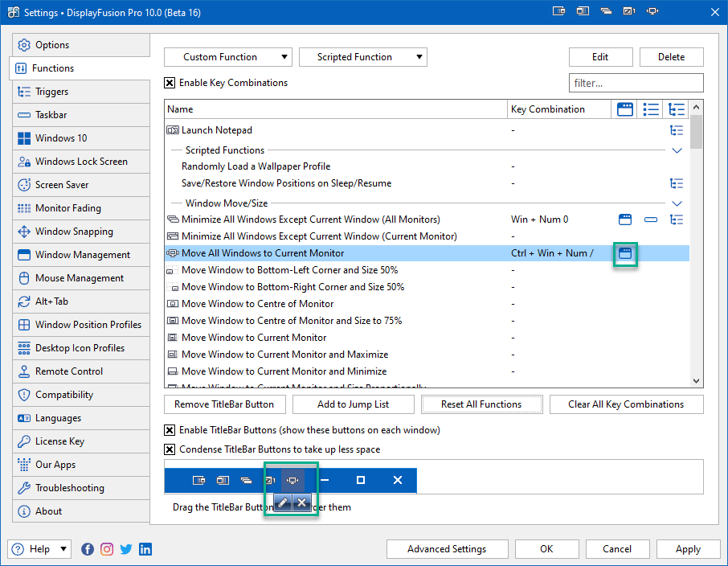The image size is (728, 566).
Task: Go to Windows Lock Screen tab
Action: point(81,162)
